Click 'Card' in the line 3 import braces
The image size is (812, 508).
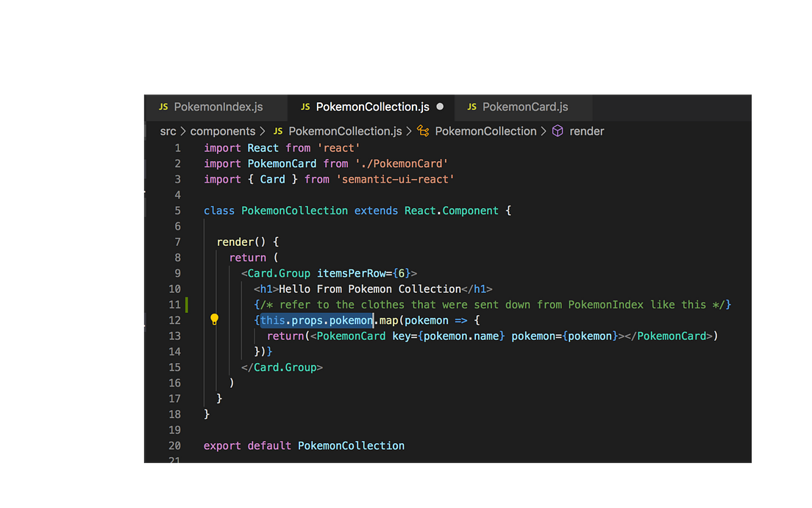click(272, 180)
